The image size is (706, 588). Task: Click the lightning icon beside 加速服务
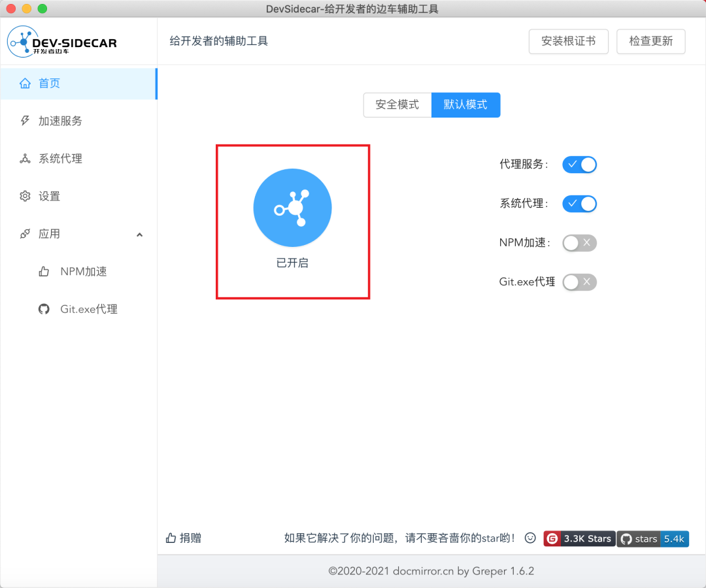coord(25,120)
